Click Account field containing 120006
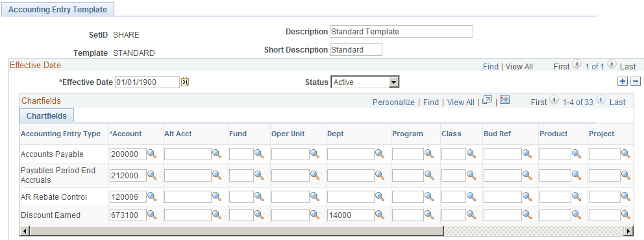This screenshot has height=240, width=644. point(128,197)
